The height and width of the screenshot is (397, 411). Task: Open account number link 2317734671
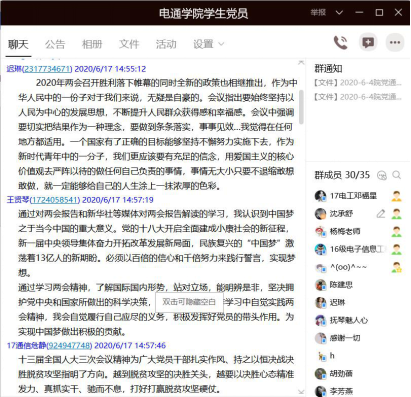[47, 69]
